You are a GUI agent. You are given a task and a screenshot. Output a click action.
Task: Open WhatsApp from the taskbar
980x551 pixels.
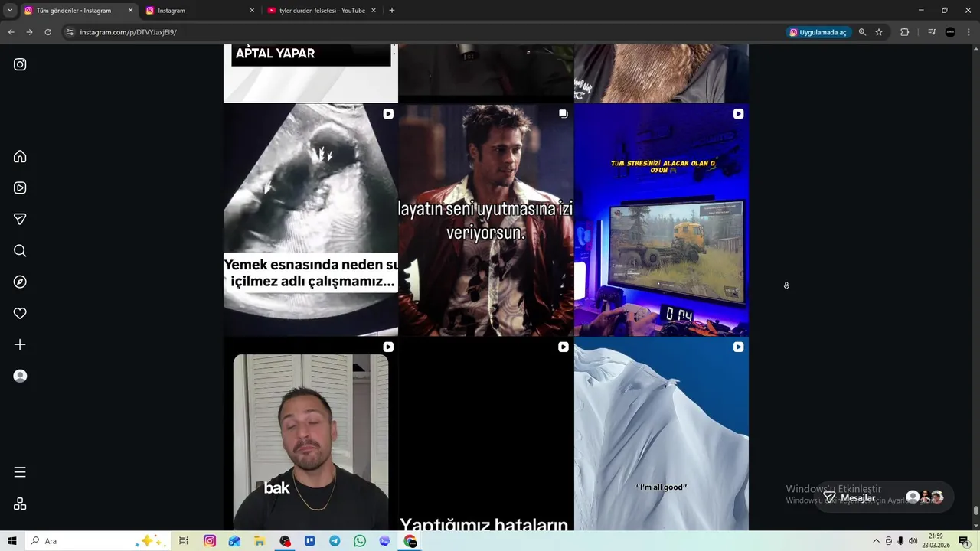click(360, 541)
